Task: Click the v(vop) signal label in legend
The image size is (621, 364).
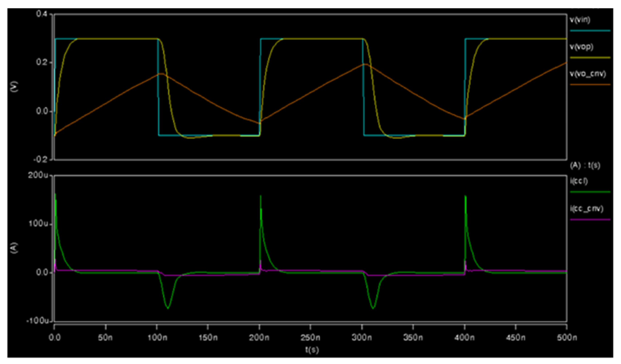Action: click(x=581, y=47)
